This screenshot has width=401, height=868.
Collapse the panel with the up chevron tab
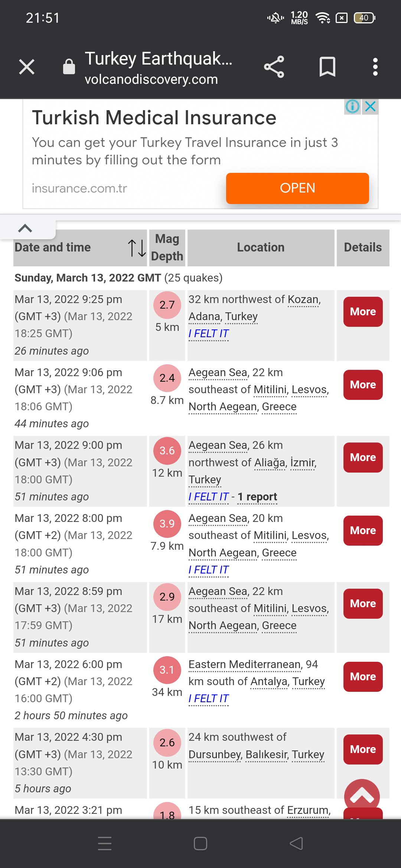click(25, 228)
